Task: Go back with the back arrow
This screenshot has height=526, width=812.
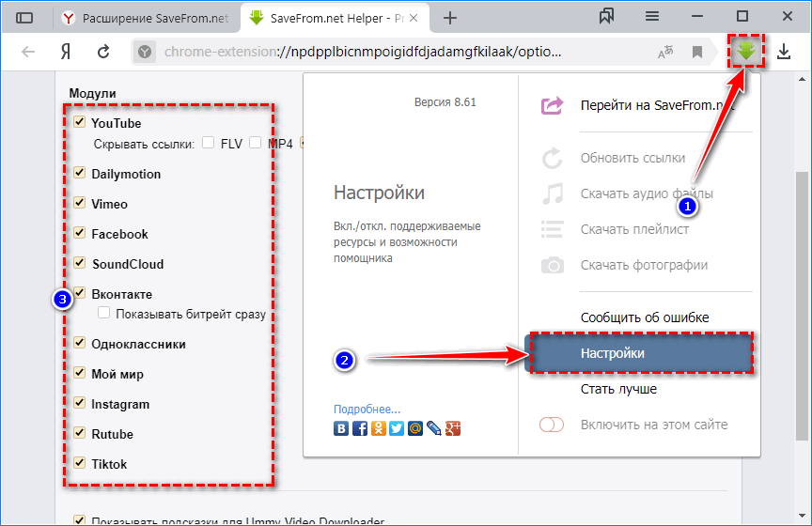Action: click(x=28, y=52)
